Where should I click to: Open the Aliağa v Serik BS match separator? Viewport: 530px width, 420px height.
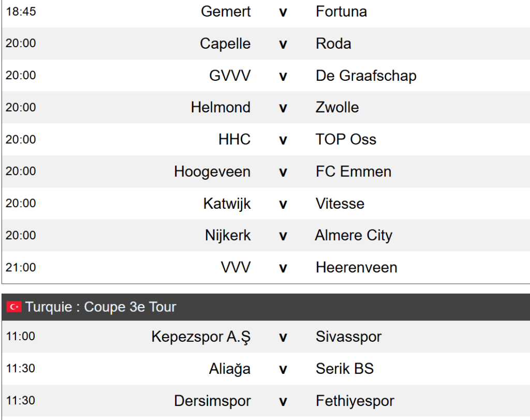(283, 369)
